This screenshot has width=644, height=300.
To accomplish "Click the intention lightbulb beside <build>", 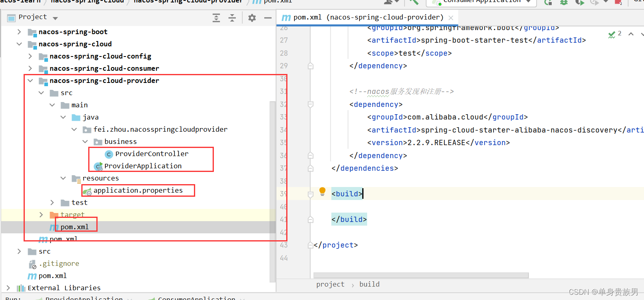I will (322, 191).
